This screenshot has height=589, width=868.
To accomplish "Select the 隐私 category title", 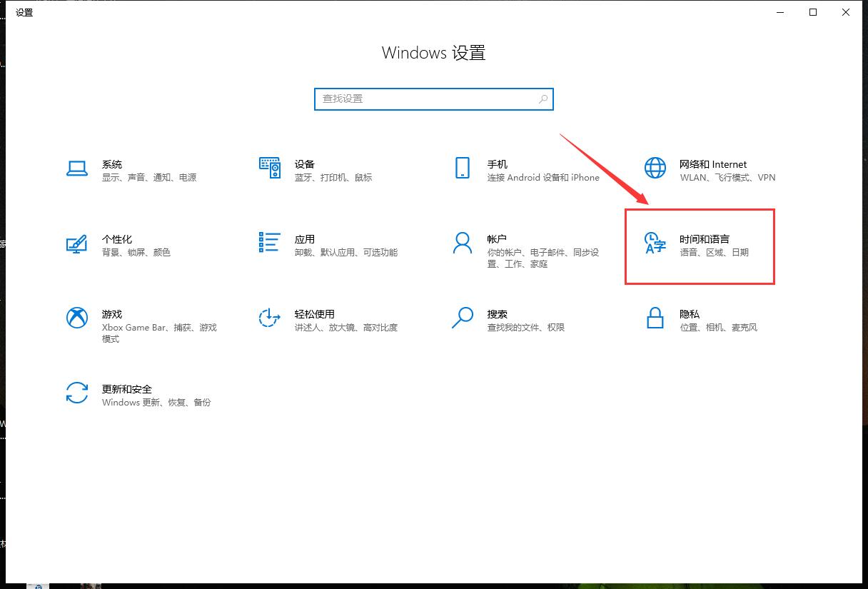I will click(x=690, y=314).
